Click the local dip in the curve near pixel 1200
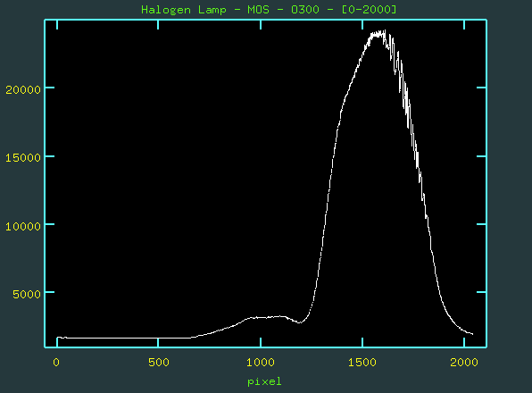 click(299, 322)
